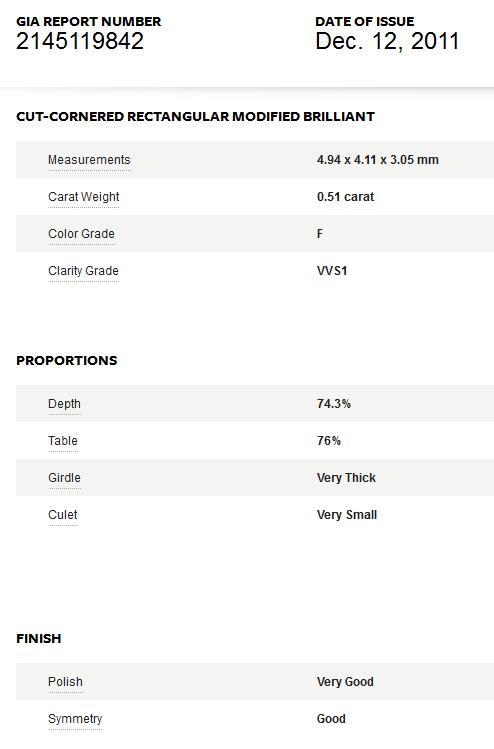Click the 74.3% depth value
Screen dimensions: 494x749
pyautogui.click(x=333, y=404)
